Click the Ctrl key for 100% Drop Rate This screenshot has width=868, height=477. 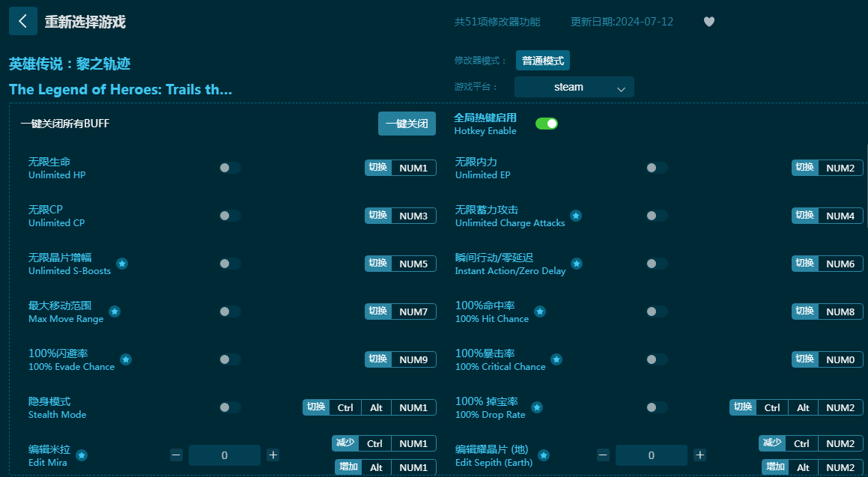(x=772, y=408)
